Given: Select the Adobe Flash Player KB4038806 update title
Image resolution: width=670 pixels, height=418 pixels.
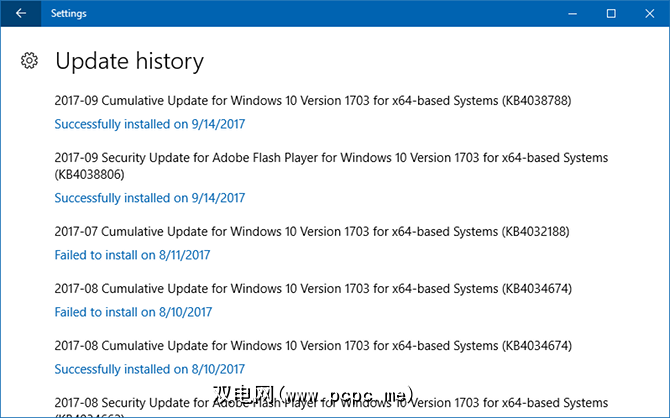Looking at the screenshot, I should click(330, 158).
